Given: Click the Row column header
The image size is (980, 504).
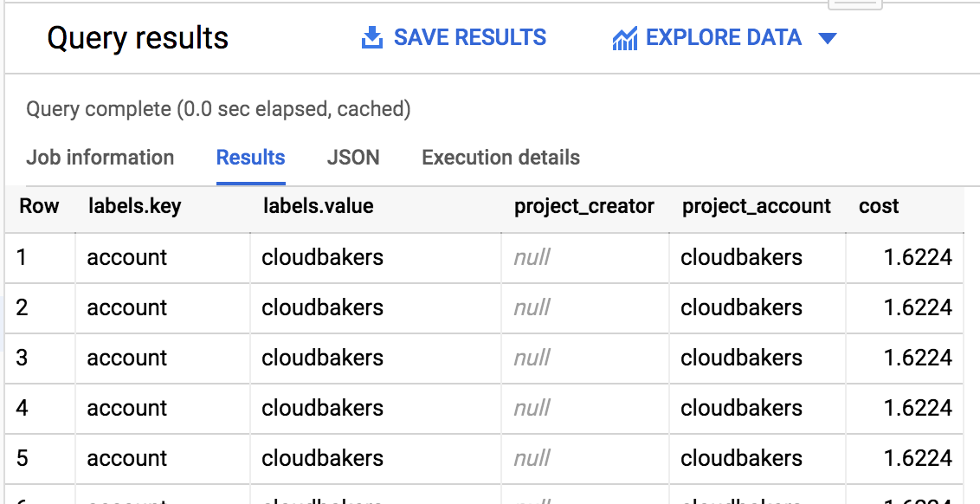Looking at the screenshot, I should (39, 206).
